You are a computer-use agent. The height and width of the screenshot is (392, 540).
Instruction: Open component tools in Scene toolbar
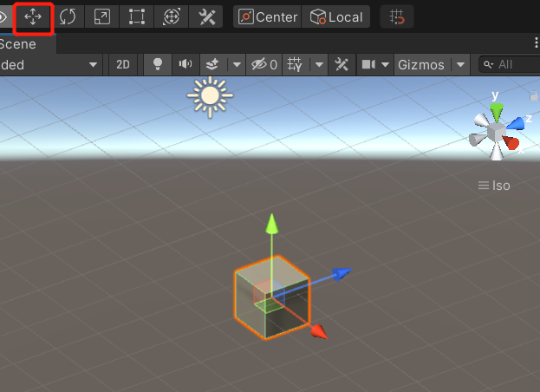click(342, 64)
